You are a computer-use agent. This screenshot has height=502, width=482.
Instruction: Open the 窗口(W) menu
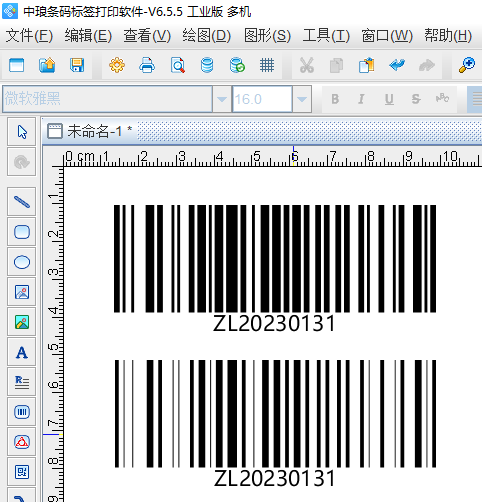pyautogui.click(x=387, y=35)
